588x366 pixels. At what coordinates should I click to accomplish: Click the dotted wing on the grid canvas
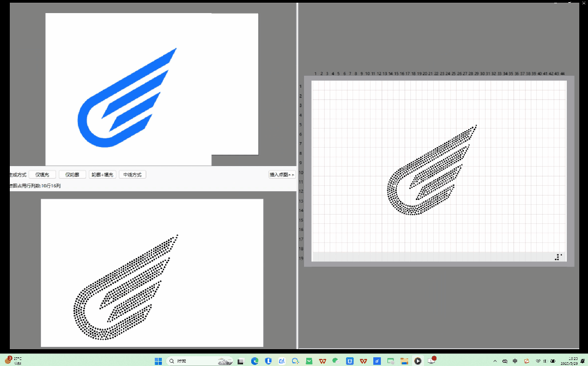(x=432, y=170)
